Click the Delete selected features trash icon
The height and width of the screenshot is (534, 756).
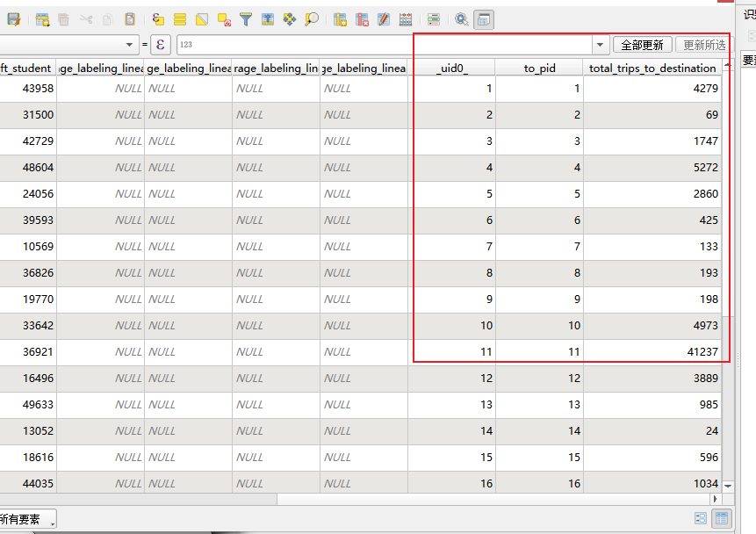(63, 19)
